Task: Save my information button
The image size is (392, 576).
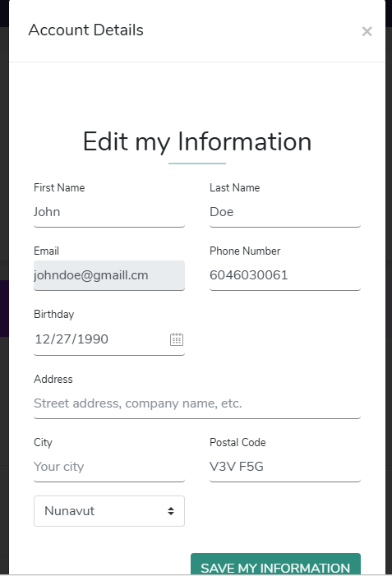Action: [275, 564]
